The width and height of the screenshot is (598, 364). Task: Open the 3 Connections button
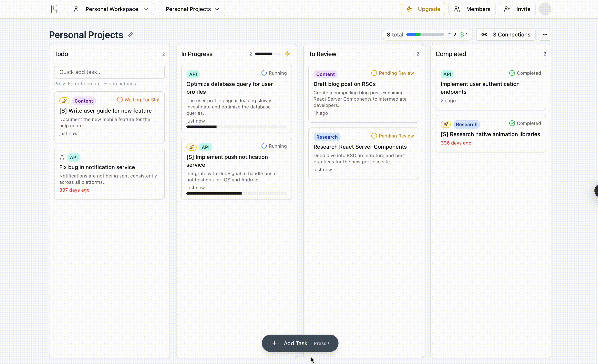[506, 35]
